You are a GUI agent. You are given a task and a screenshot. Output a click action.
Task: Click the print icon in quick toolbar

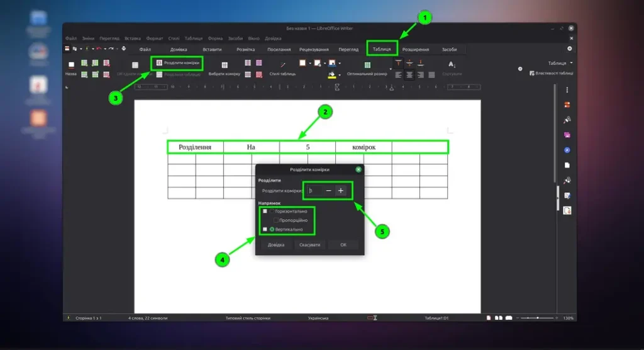click(124, 48)
